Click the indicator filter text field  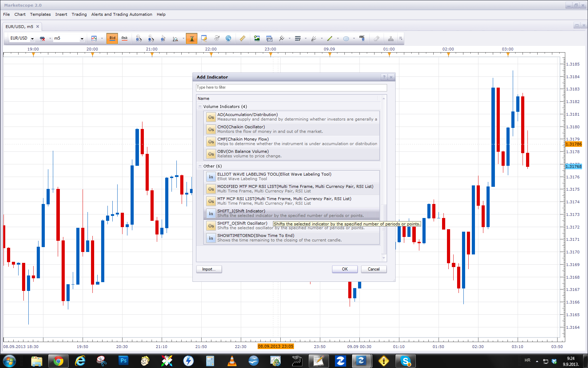point(291,88)
